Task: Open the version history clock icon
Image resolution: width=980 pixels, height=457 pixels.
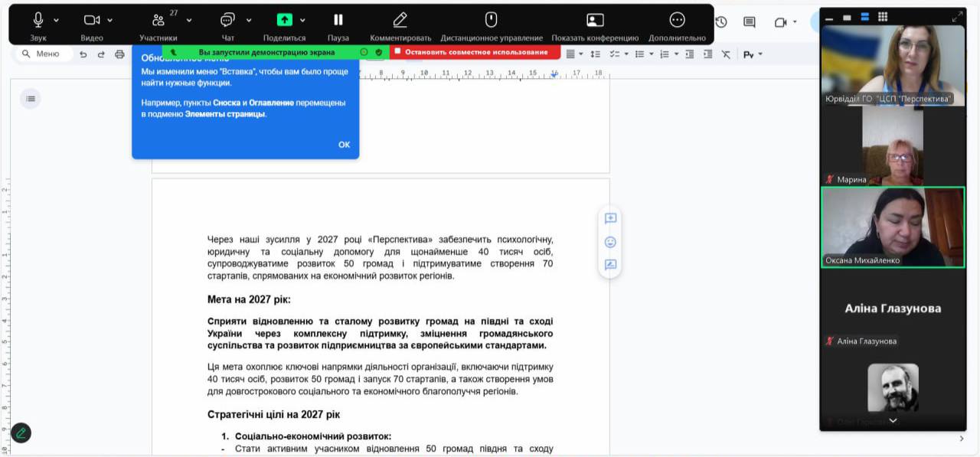Action: (x=720, y=22)
